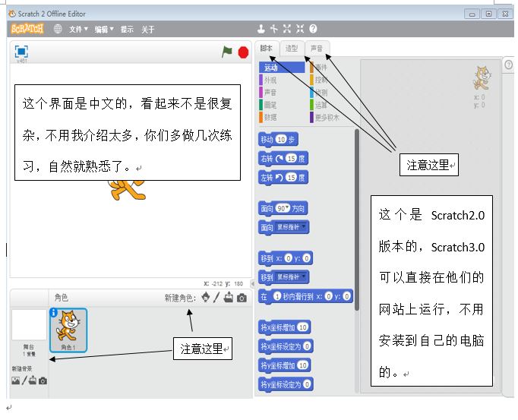Open the 提示 menu item

127,30
